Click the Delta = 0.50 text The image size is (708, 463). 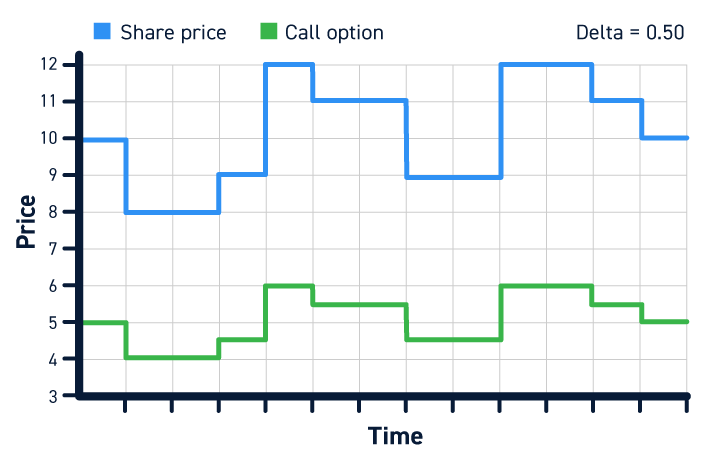point(630,33)
